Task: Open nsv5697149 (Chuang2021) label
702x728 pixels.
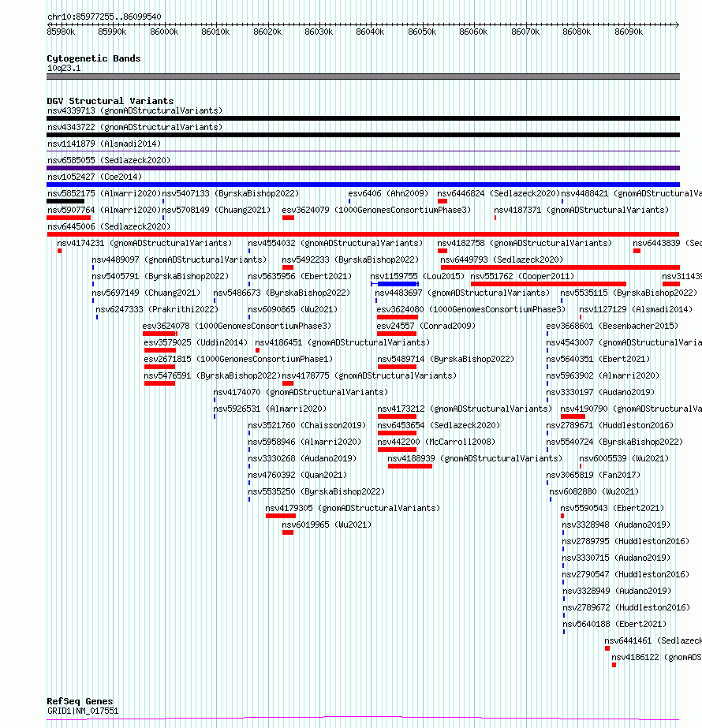Action: pos(146,293)
